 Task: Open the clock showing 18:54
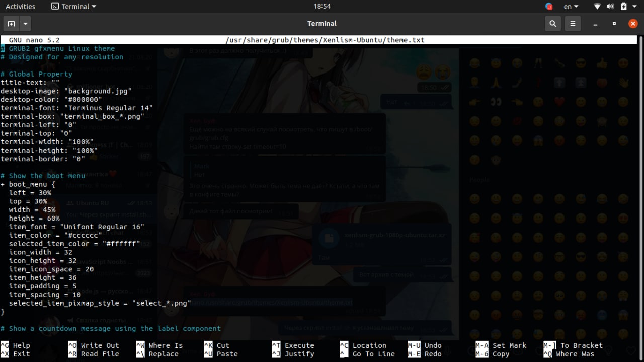[322, 7]
